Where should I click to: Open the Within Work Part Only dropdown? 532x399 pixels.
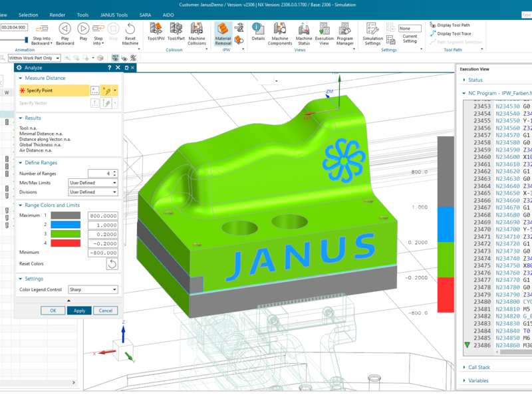(x=35, y=58)
